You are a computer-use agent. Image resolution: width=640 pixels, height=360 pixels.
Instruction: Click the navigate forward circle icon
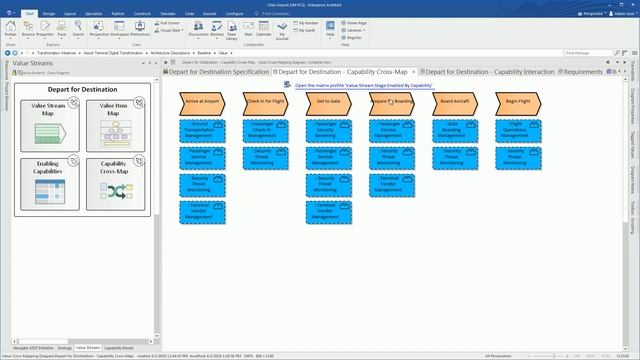[15, 53]
